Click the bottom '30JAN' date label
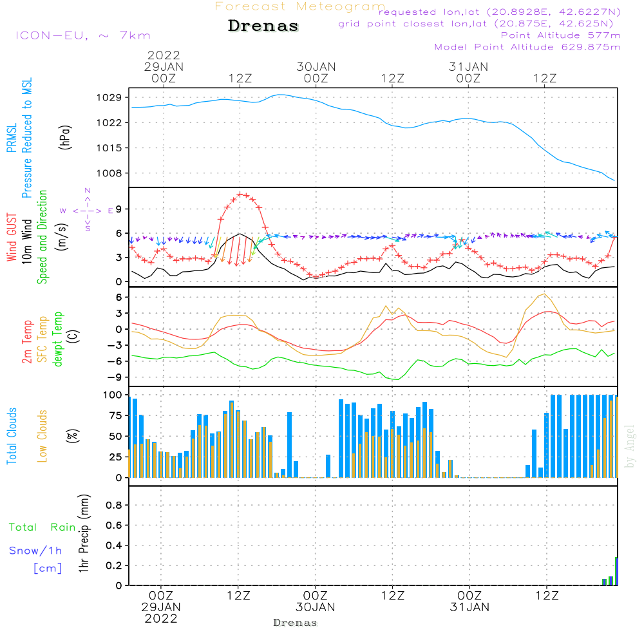644x644 pixels. [x=316, y=607]
